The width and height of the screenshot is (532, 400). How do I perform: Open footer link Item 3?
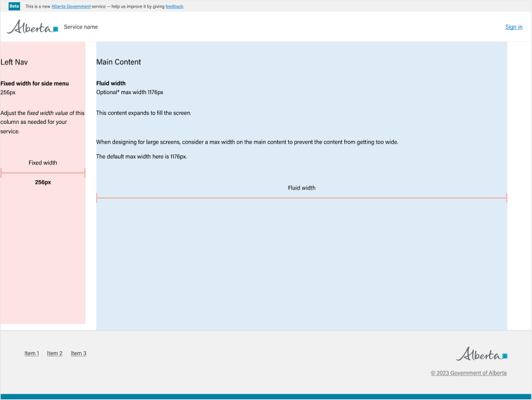[78, 353]
